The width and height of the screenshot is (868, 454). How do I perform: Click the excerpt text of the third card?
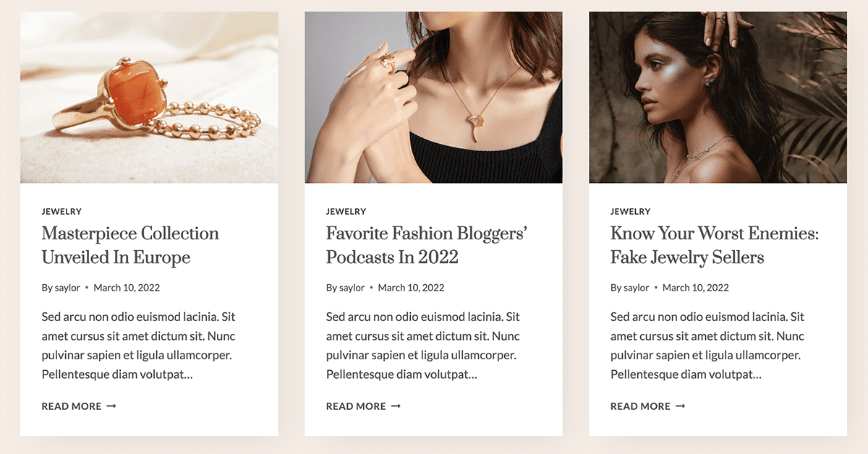(707, 346)
